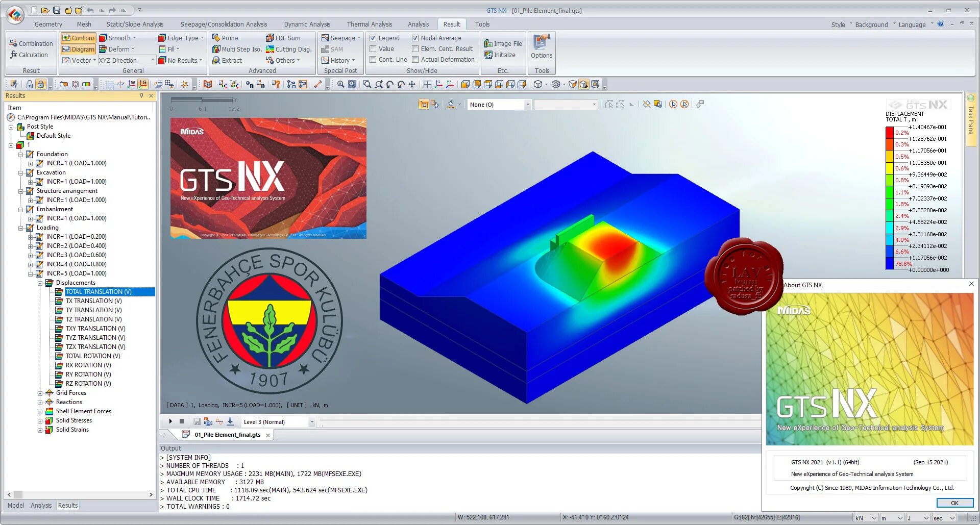This screenshot has width=980, height=525.
Task: Open the Seepage dropdown
Action: (341, 38)
